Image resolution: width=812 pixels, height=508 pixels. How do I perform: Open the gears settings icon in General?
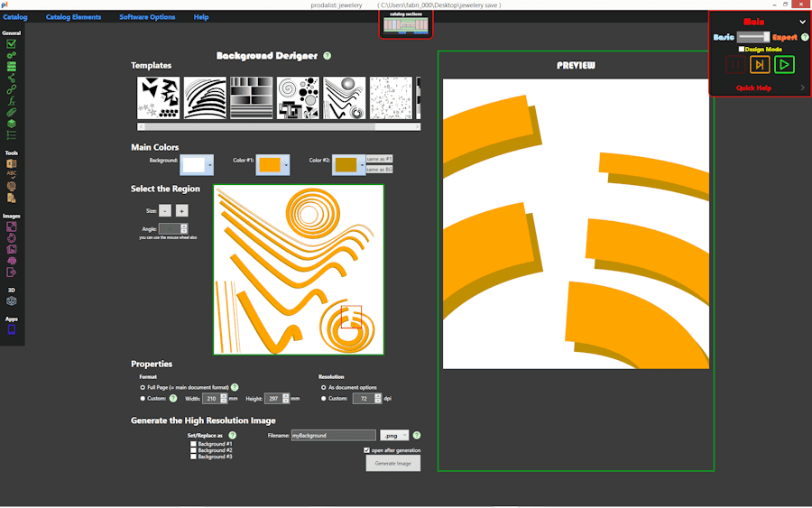click(12, 55)
